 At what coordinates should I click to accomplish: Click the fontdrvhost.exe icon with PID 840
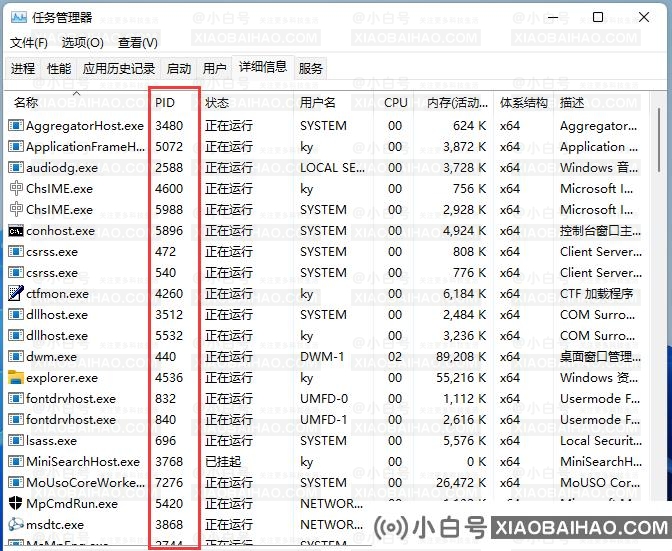tap(16, 419)
